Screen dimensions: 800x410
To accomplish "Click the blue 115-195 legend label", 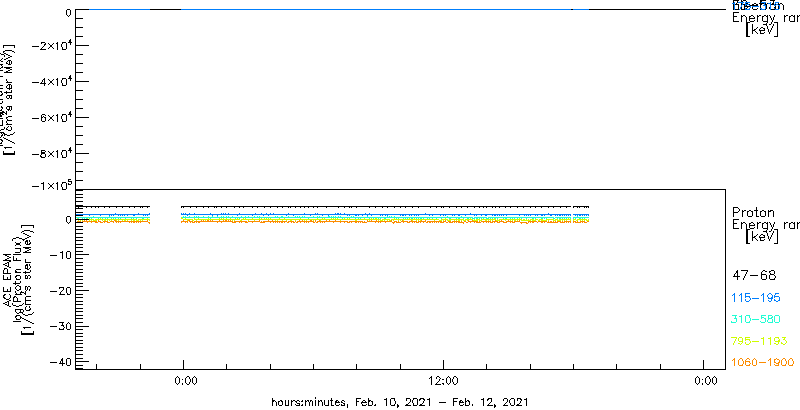I will click(x=756, y=298).
